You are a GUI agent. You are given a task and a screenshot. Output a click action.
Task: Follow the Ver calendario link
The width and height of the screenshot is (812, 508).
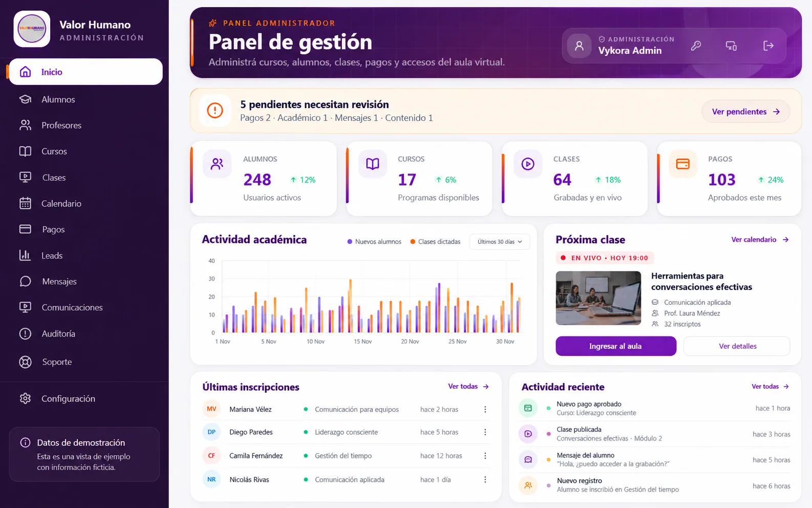click(760, 240)
